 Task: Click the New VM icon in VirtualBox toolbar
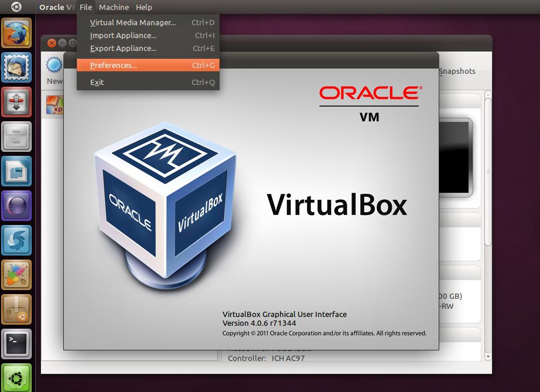[x=54, y=65]
